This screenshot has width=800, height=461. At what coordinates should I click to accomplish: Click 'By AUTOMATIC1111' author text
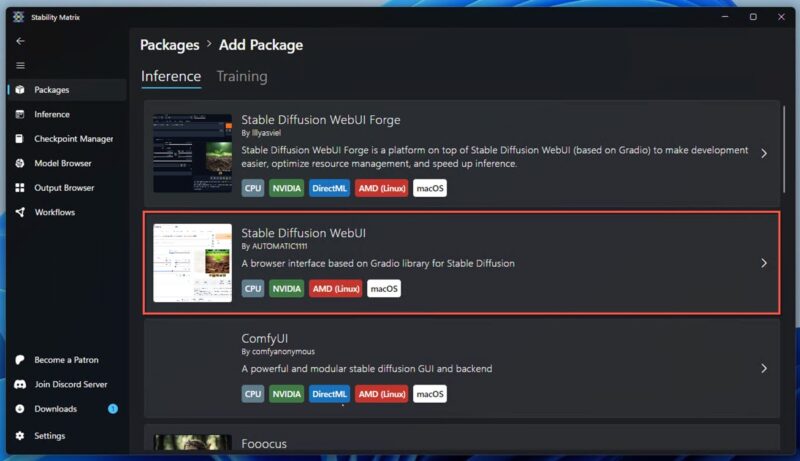pos(274,246)
